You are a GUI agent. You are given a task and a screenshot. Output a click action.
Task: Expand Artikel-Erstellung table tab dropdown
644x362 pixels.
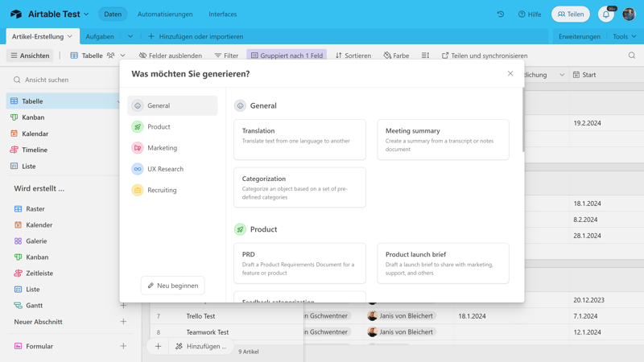(70, 36)
